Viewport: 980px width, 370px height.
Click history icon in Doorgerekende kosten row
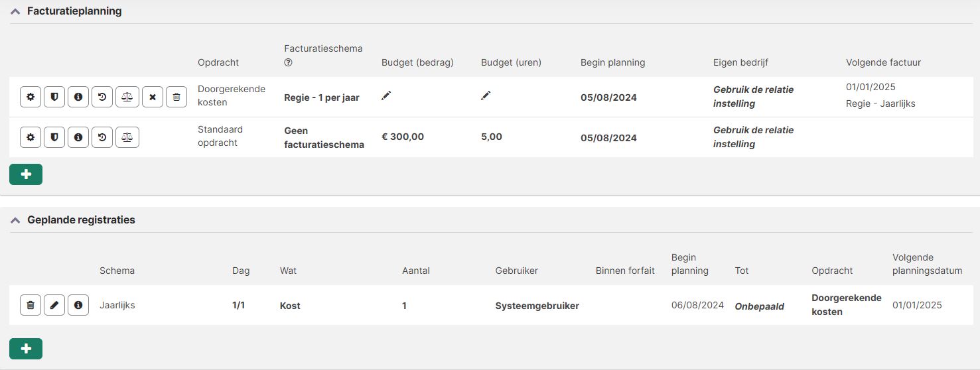[x=102, y=97]
